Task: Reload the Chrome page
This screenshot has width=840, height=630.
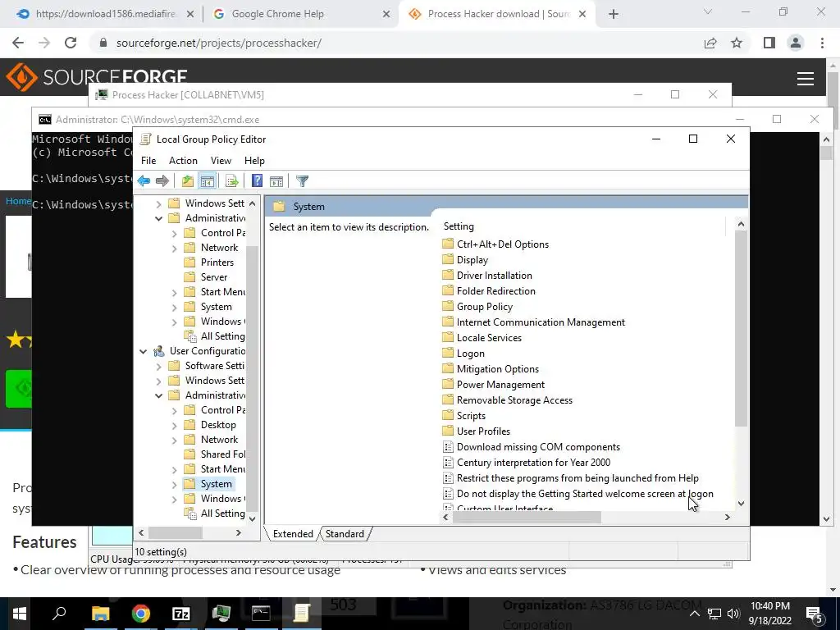Action: click(x=71, y=43)
